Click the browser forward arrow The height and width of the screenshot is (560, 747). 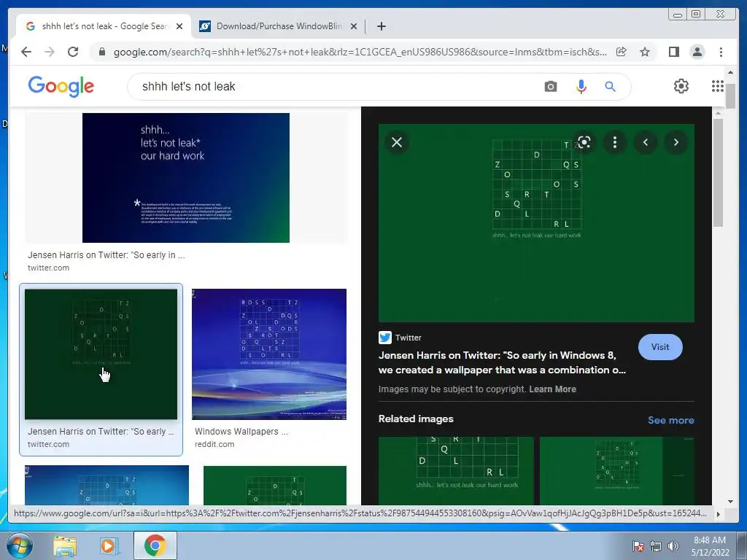point(50,52)
